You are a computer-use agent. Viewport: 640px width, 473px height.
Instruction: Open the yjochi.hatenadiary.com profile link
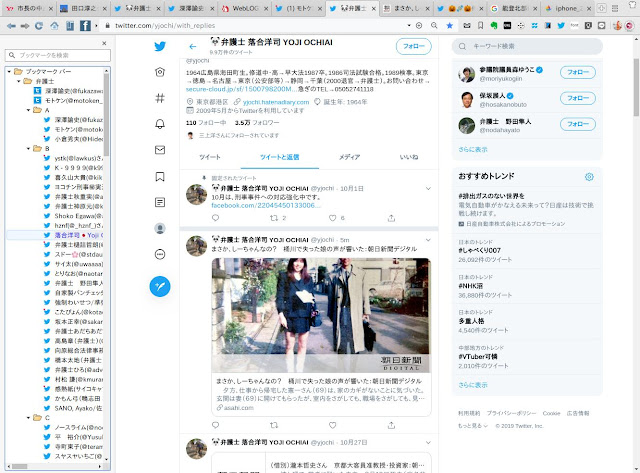(x=276, y=102)
